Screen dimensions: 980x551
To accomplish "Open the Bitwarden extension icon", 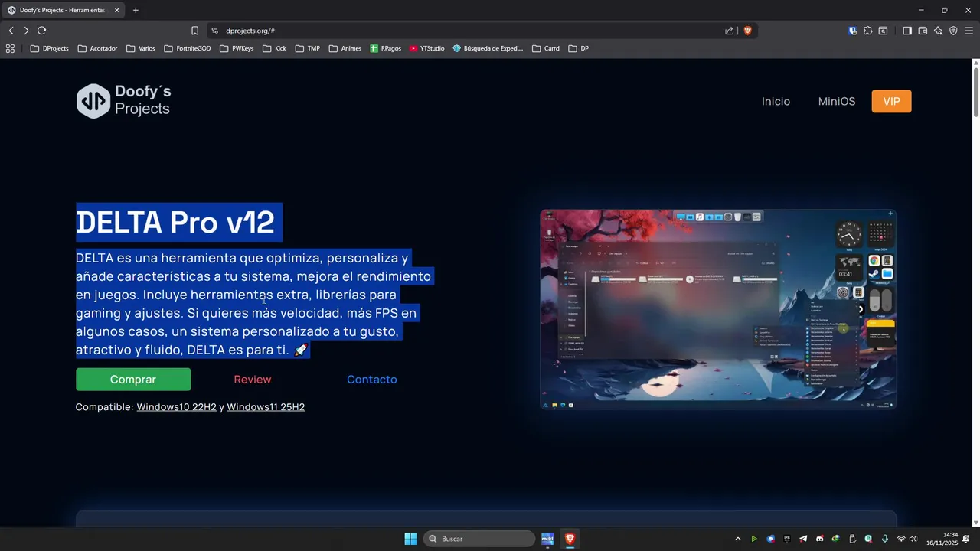I will [852, 31].
